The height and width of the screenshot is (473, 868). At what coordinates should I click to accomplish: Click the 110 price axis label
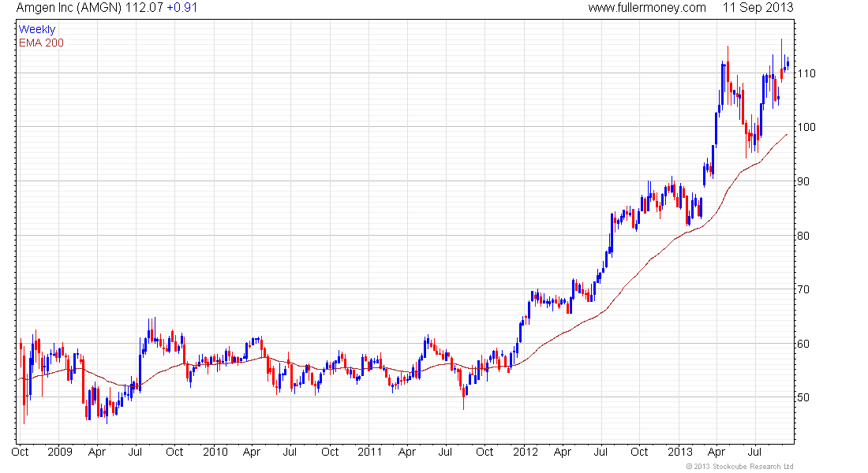click(x=806, y=73)
